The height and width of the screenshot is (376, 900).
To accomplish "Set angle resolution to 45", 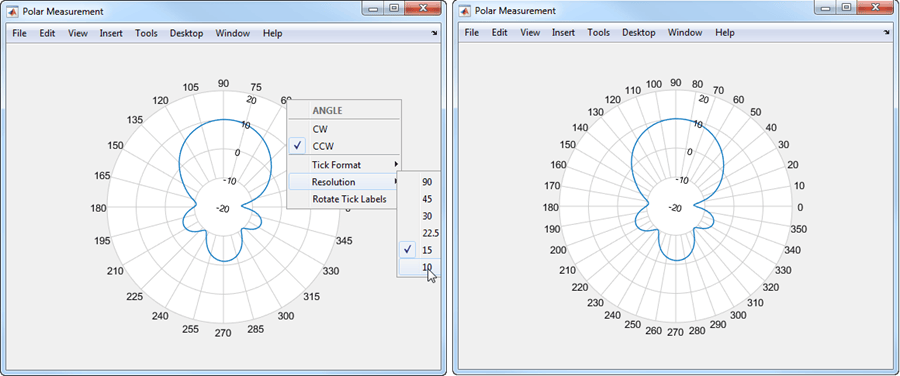I will [419, 199].
